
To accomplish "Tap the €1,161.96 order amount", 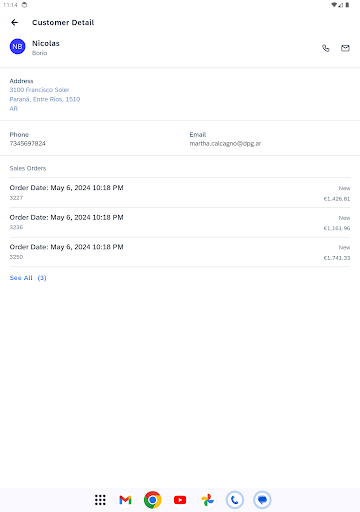I will click(x=337, y=228).
